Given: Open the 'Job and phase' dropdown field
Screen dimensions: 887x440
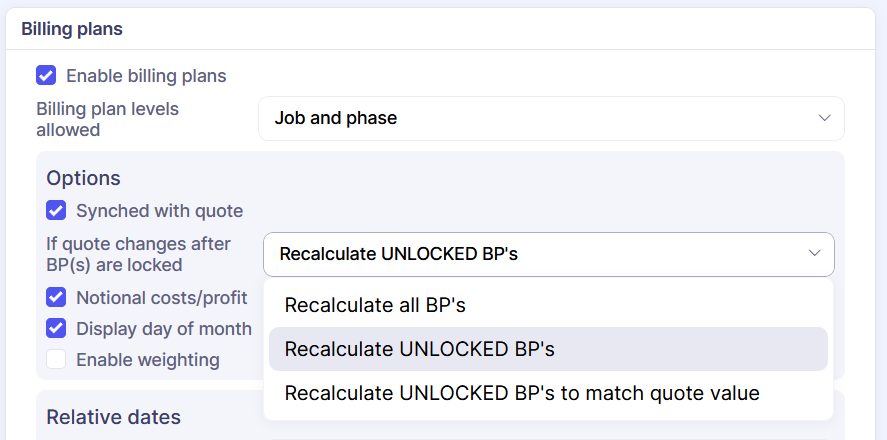Looking at the screenshot, I should pos(550,118).
